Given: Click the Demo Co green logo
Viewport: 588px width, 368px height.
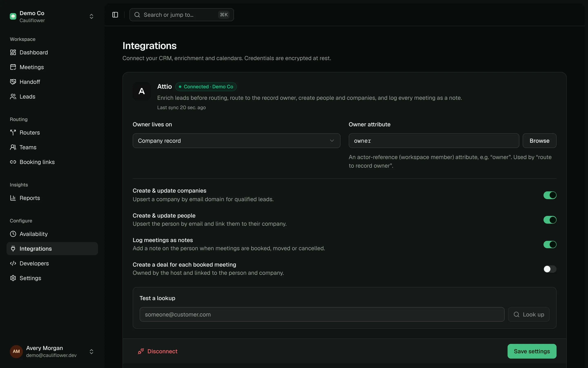Looking at the screenshot, I should pyautogui.click(x=13, y=16).
